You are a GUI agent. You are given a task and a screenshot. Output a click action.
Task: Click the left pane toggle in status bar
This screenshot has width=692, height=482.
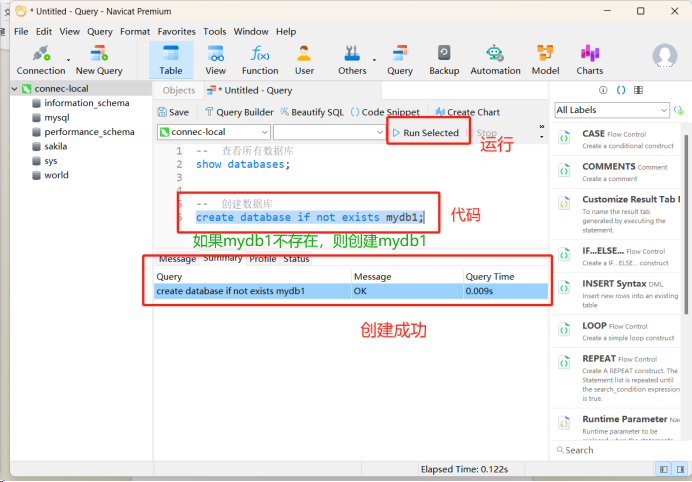click(x=663, y=469)
